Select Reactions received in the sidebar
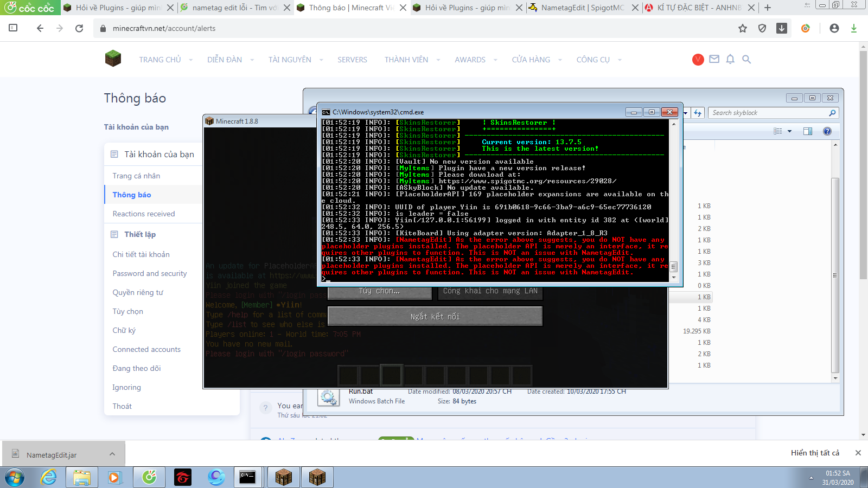 point(144,214)
